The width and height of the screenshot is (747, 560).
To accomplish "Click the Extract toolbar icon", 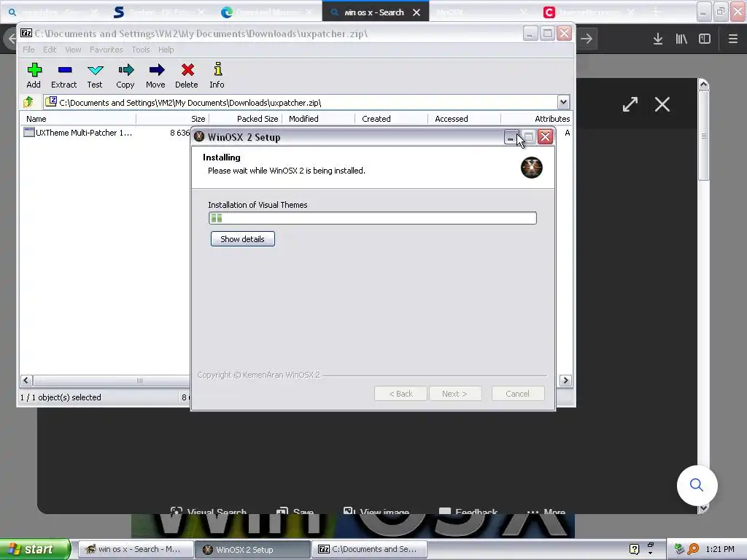I will [64, 76].
